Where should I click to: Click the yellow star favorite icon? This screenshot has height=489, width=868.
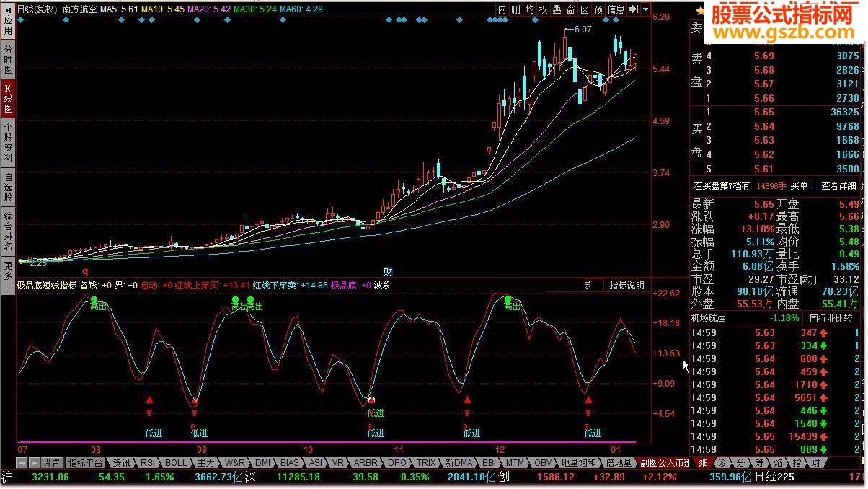coord(699,10)
